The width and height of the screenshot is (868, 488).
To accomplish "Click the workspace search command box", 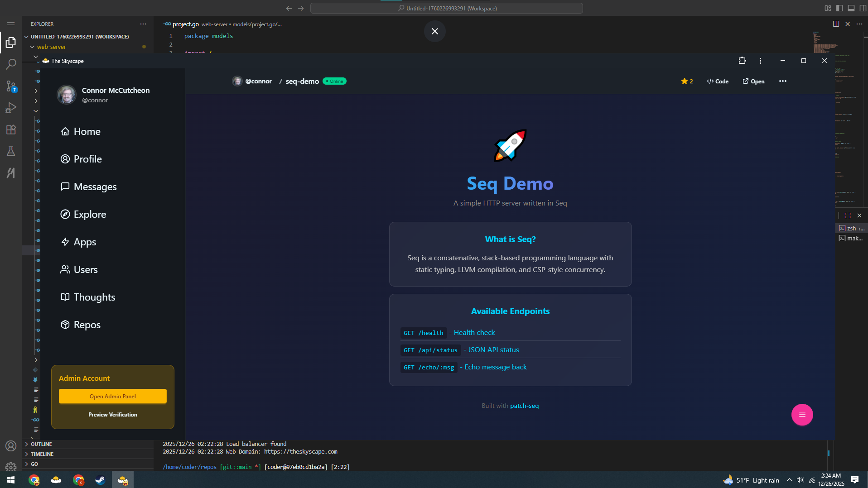I will [x=447, y=8].
